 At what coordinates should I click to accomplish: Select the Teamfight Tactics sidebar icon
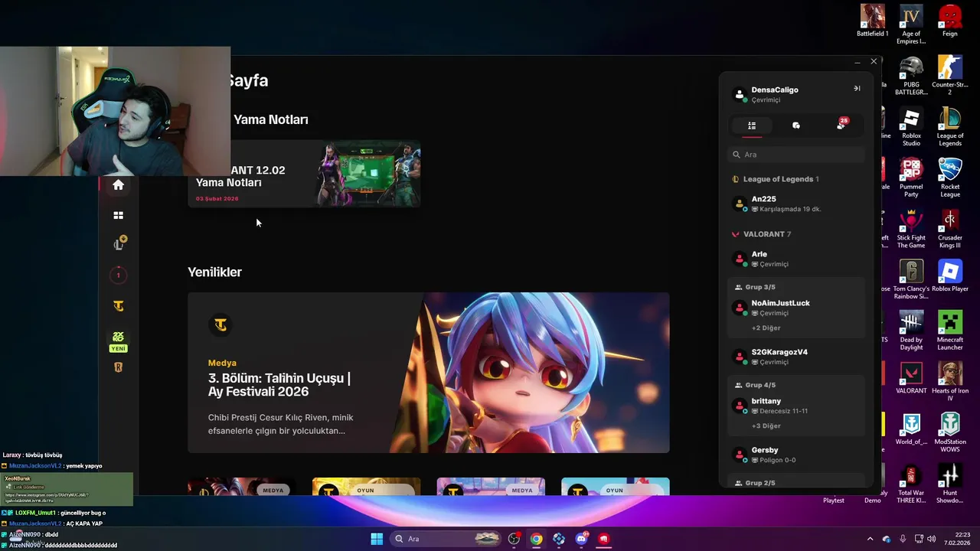118,306
